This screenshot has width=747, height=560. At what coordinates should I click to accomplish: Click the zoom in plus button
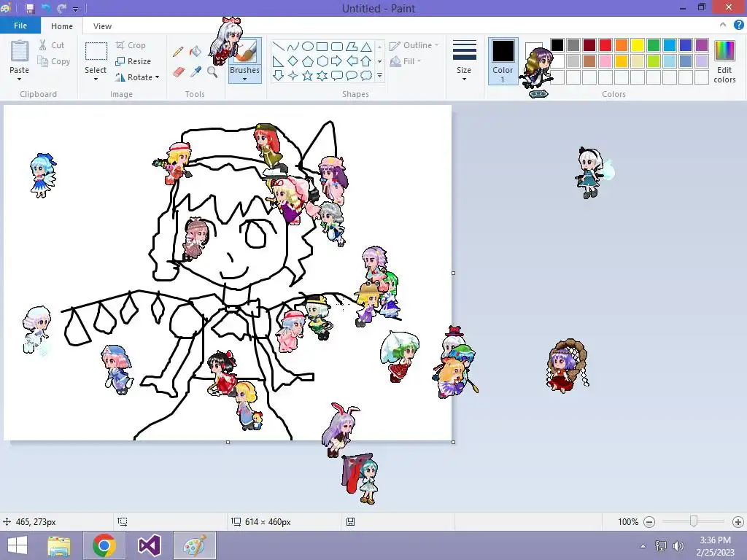click(738, 522)
